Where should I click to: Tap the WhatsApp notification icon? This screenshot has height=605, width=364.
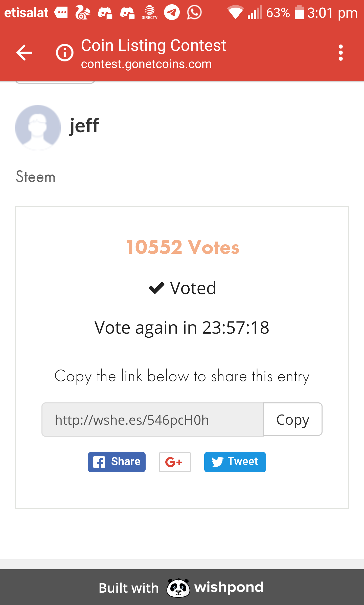[x=194, y=12]
